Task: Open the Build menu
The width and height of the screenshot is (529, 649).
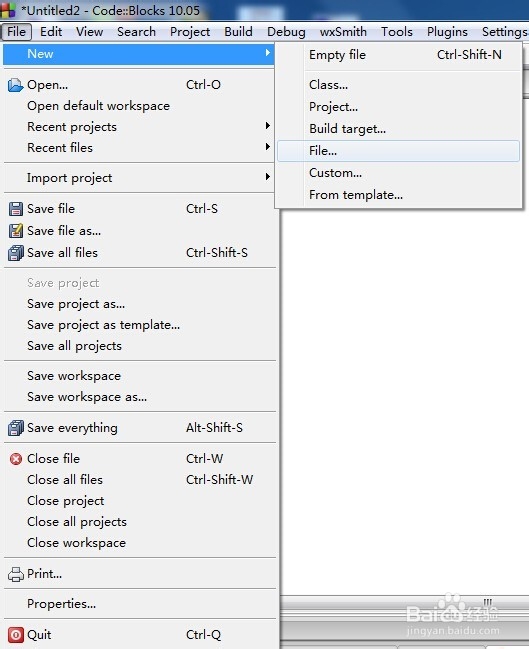Action: [238, 32]
